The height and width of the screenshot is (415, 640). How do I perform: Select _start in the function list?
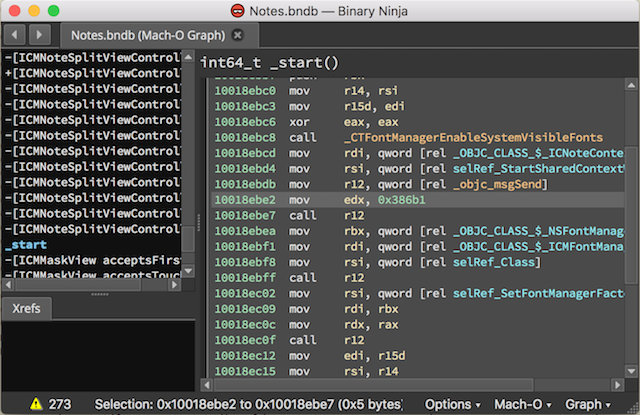(x=26, y=245)
